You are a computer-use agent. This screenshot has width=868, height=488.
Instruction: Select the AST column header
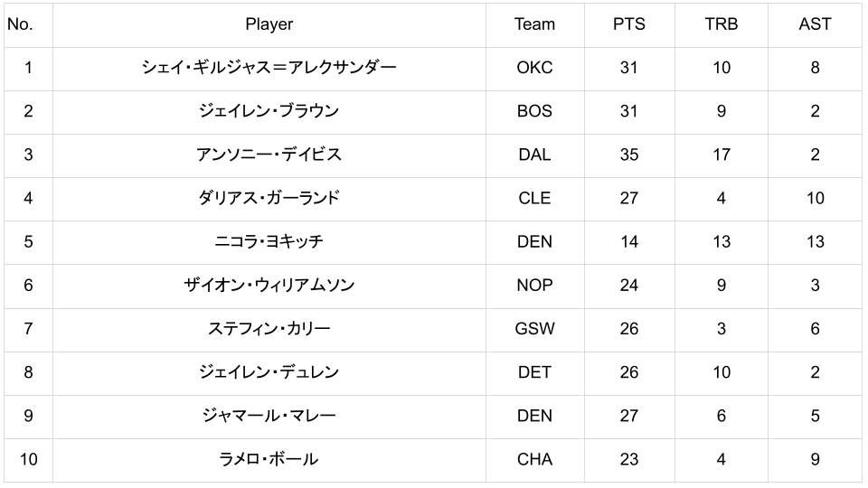coord(815,24)
